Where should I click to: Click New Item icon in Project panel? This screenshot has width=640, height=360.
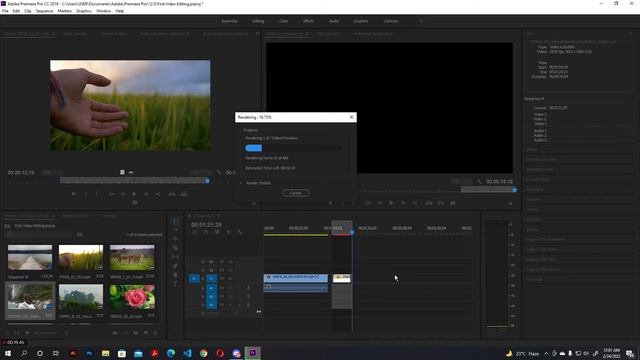click(x=146, y=333)
